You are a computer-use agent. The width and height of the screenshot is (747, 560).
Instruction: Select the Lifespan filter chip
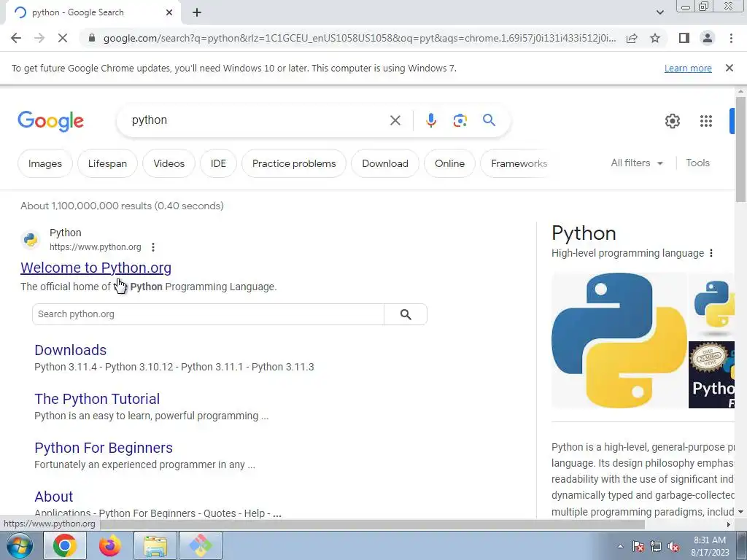[x=107, y=163]
